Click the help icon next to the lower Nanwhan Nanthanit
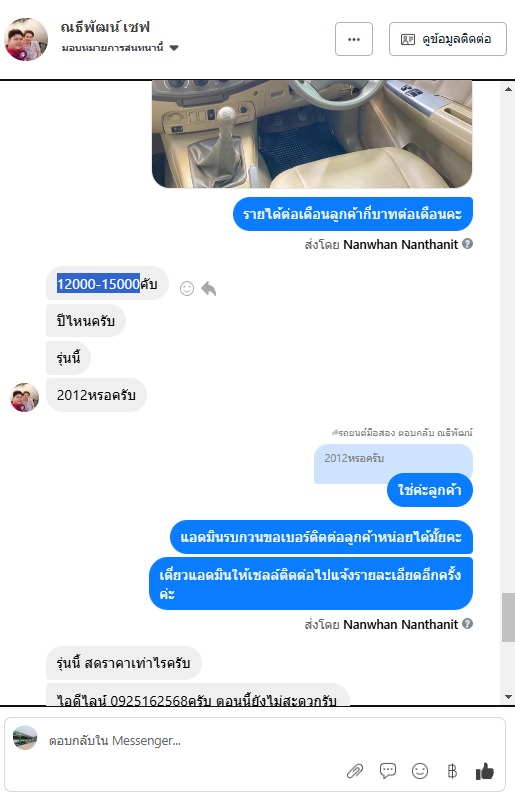Screen dimensions: 515x800 [x=467, y=623]
